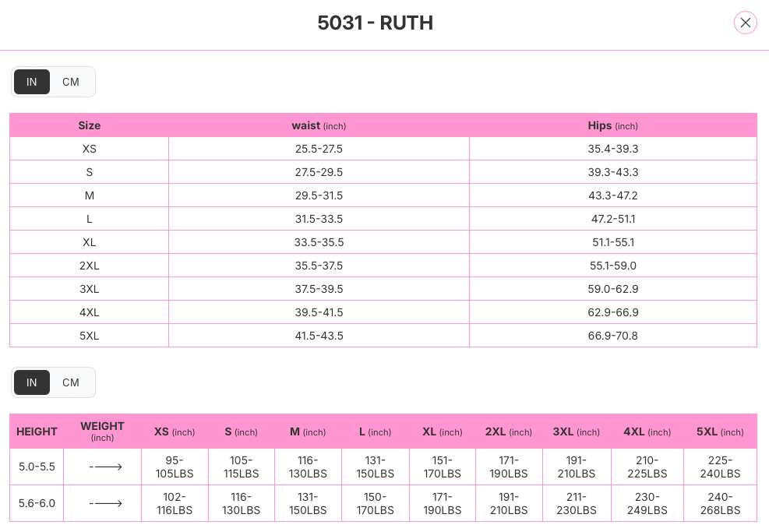Select IN units for height/weight table

[x=32, y=382]
